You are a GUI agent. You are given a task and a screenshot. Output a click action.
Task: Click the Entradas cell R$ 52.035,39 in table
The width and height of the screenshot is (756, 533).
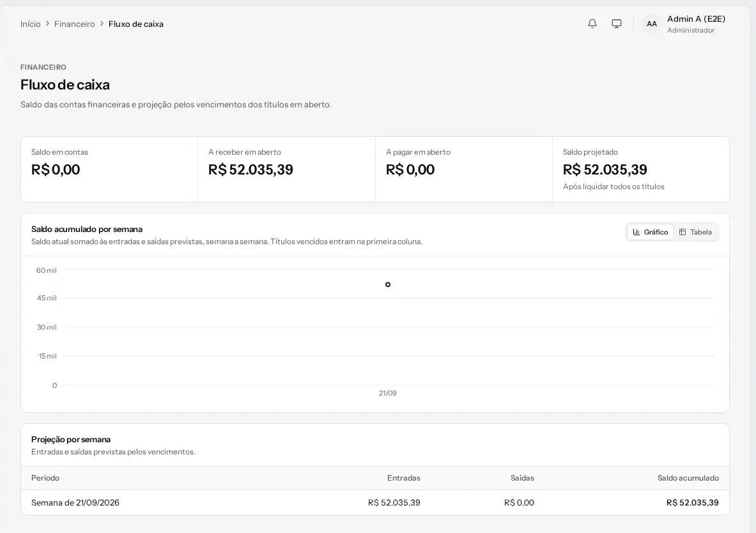[x=394, y=502]
